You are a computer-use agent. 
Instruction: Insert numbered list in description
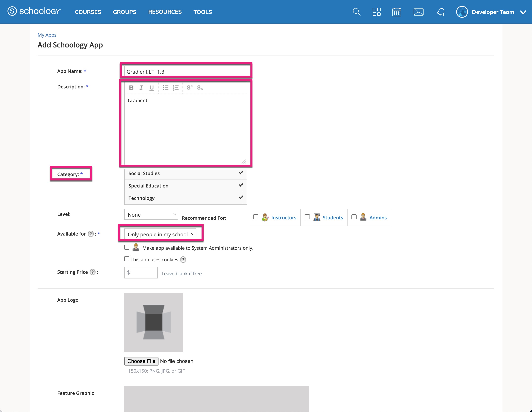pyautogui.click(x=176, y=88)
